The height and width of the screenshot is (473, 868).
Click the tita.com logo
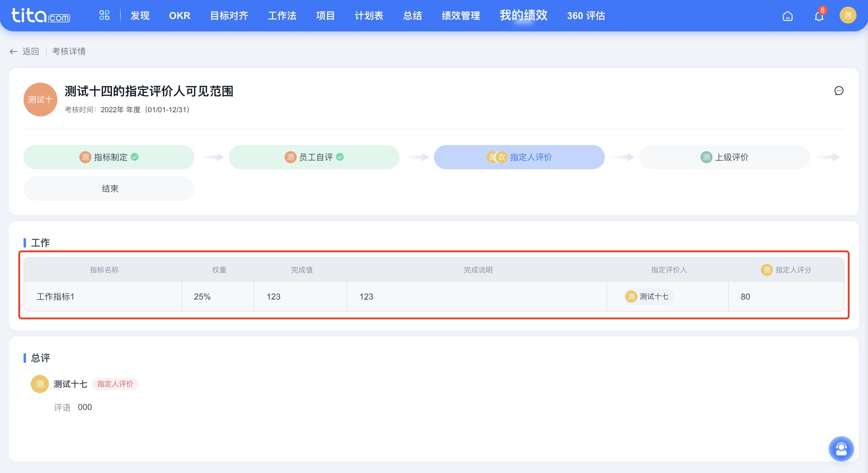click(40, 15)
